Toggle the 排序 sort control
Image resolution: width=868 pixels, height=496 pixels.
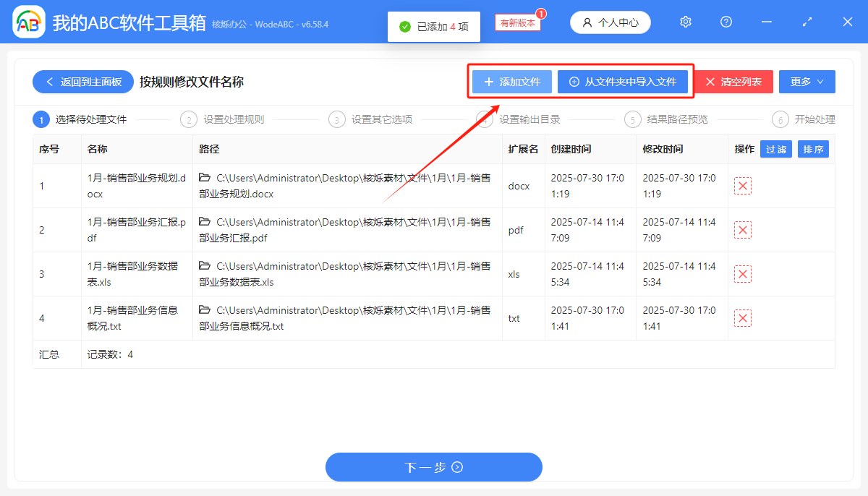[x=813, y=149]
